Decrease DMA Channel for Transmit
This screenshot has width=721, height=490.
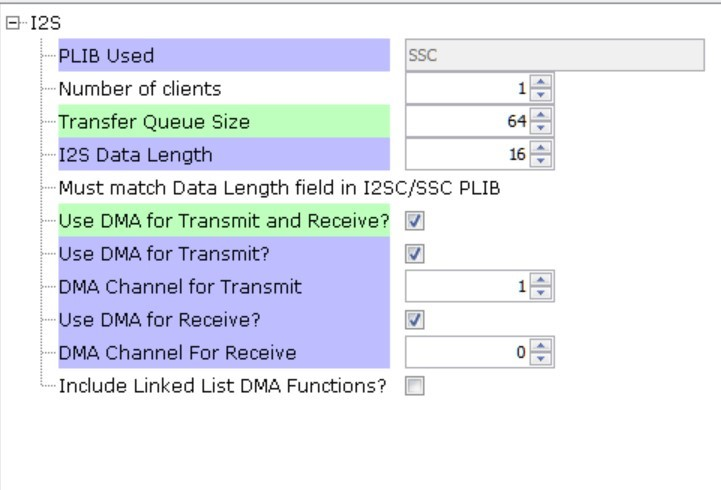coord(541,293)
